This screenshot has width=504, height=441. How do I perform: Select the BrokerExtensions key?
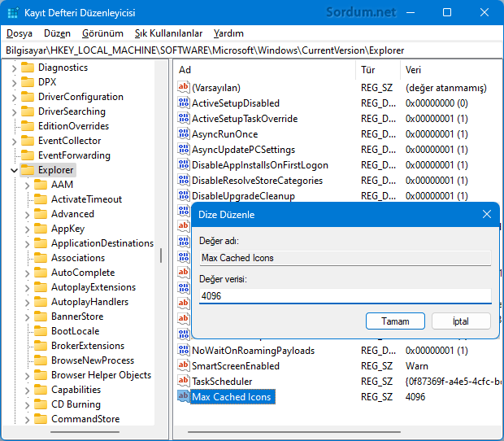click(88, 346)
